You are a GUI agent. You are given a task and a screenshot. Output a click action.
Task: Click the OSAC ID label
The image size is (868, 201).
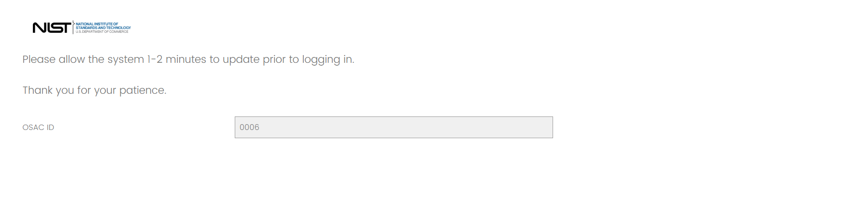pos(38,128)
